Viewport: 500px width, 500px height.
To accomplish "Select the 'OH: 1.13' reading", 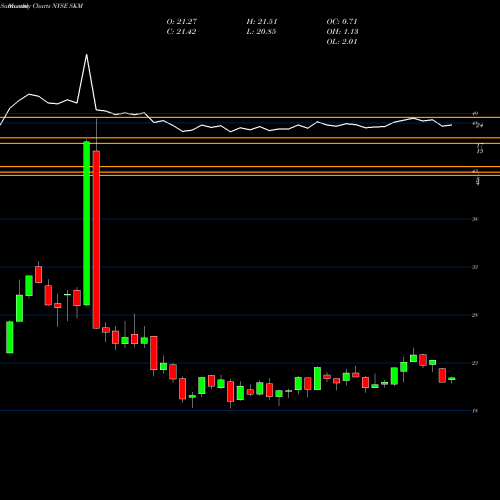I will click(x=342, y=31).
